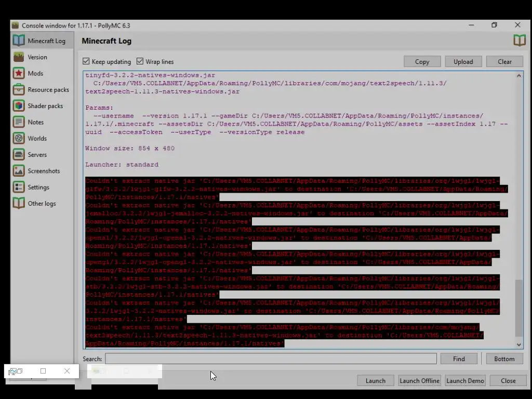
Task: Click the Upload button
Action: click(463, 62)
